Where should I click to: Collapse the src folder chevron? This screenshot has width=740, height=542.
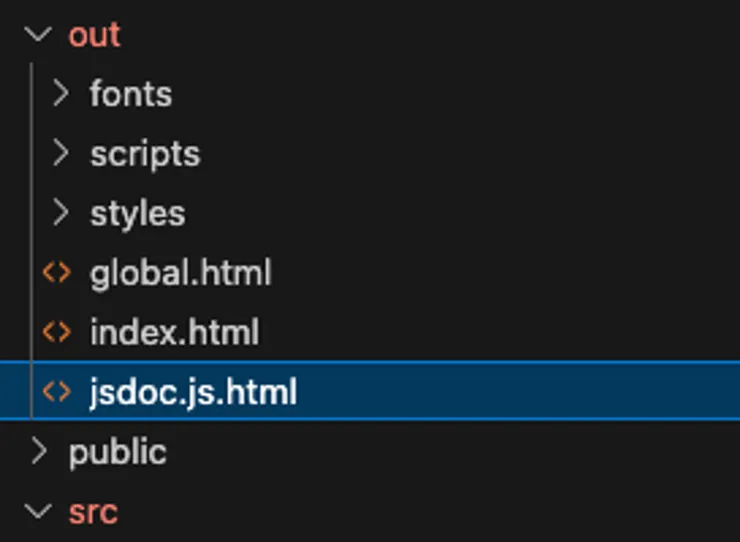pos(39,512)
